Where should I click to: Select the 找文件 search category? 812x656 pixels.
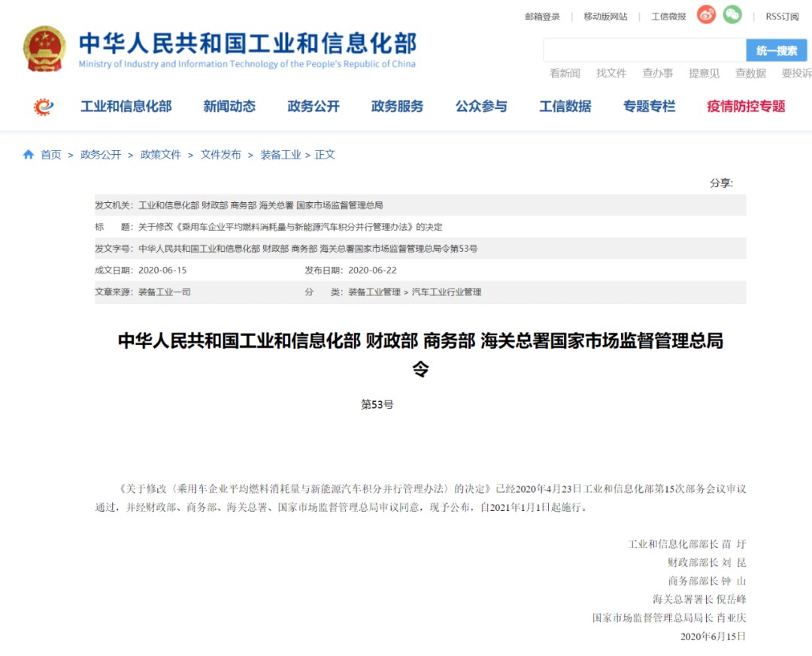(x=611, y=73)
